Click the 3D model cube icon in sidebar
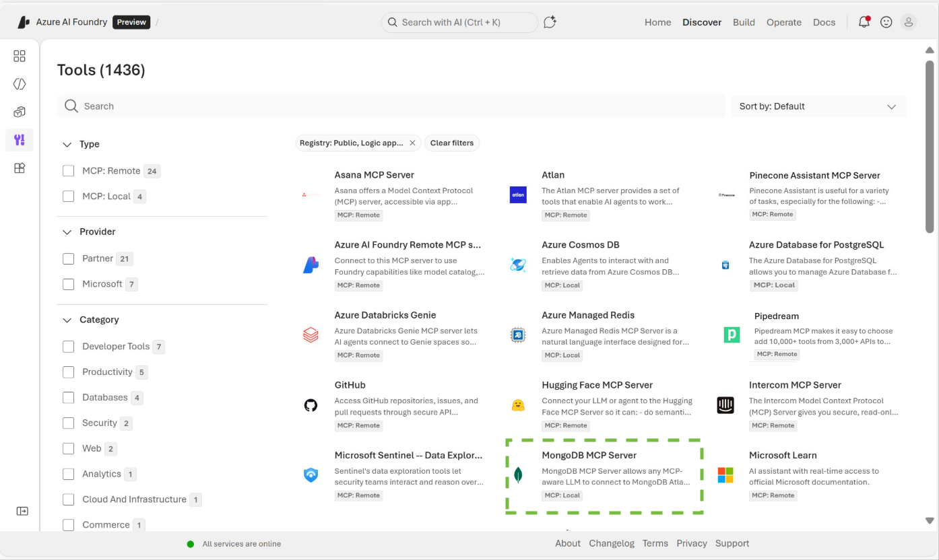This screenshot has width=939, height=560. click(x=19, y=112)
